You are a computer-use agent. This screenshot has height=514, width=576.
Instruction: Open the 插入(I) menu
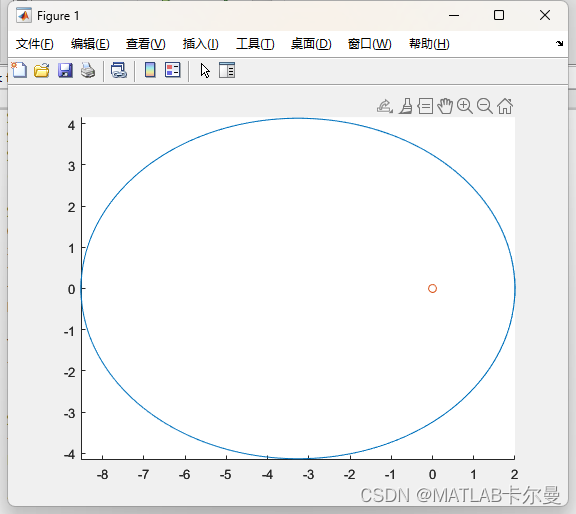(x=201, y=44)
